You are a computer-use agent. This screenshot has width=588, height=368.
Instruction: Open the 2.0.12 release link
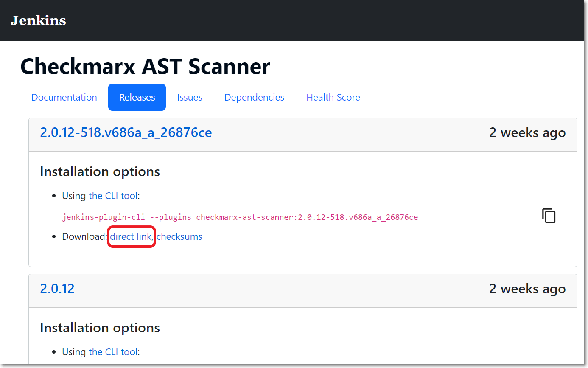pyautogui.click(x=57, y=289)
